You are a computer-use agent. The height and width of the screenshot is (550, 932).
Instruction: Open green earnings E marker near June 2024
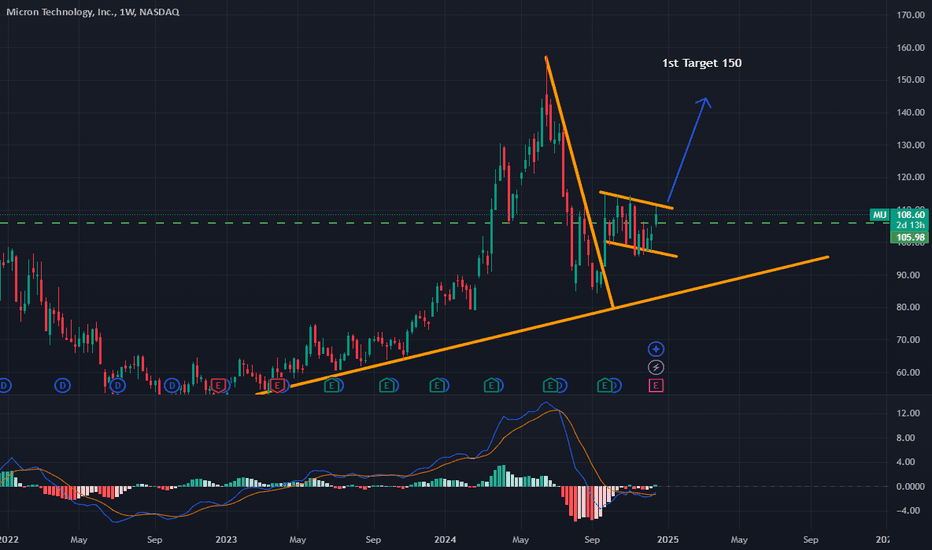(550, 386)
